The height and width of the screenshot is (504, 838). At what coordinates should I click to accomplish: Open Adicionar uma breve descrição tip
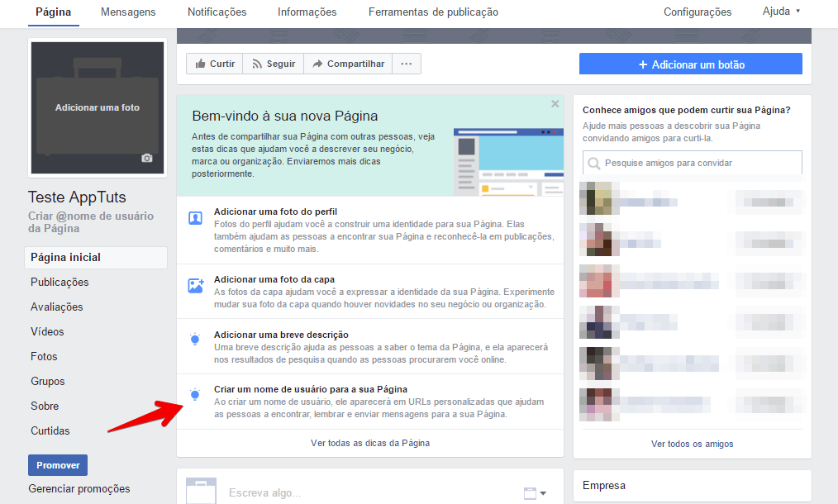[x=281, y=335]
